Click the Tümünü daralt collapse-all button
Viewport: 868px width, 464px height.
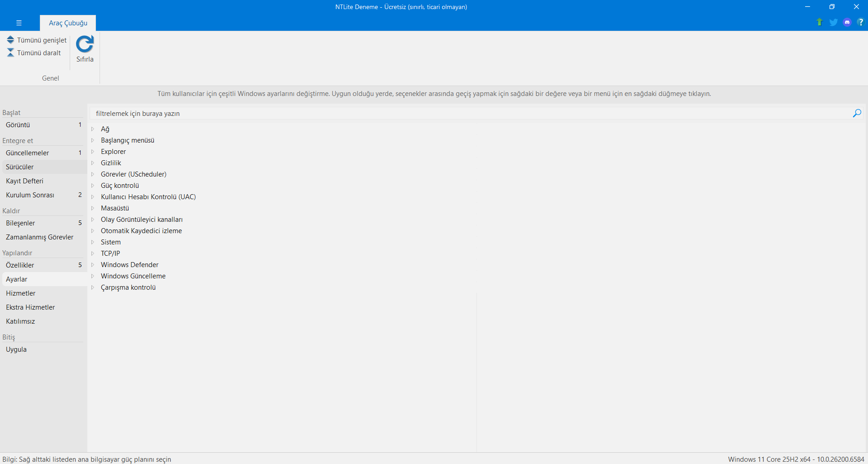coord(34,53)
